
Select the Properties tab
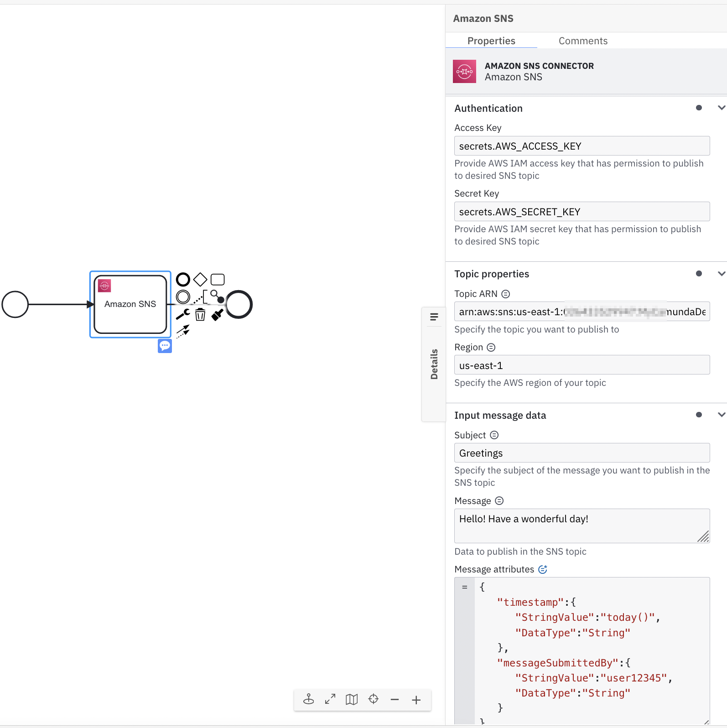tap(491, 41)
